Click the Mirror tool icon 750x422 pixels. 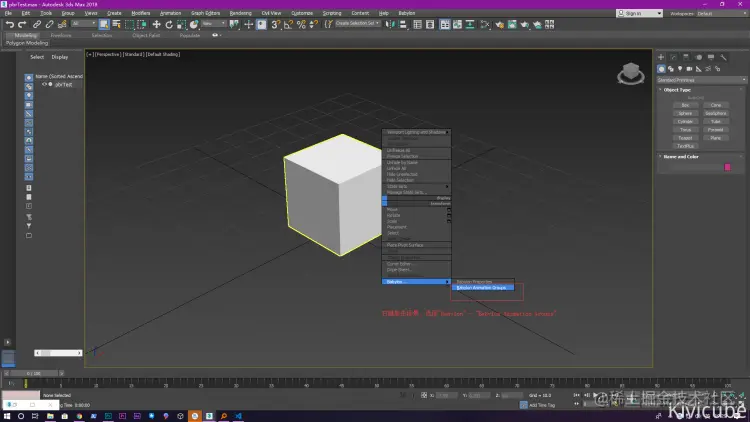point(390,24)
